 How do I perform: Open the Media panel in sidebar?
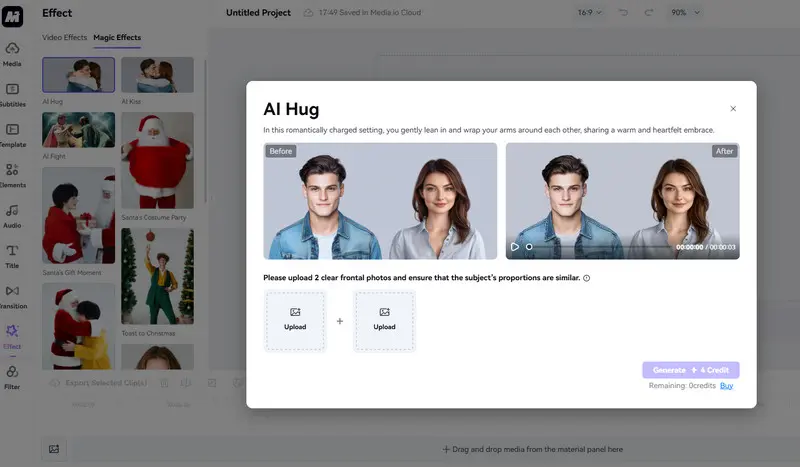tap(13, 53)
